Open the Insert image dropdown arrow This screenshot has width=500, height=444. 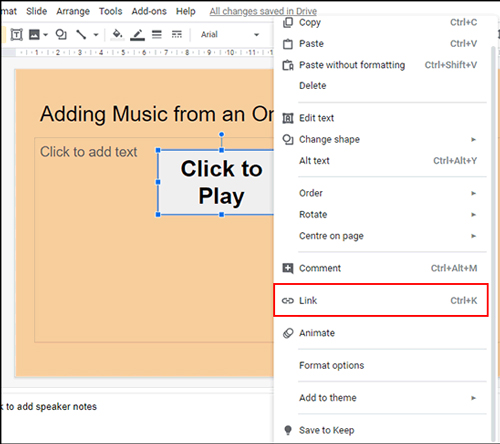coord(46,35)
